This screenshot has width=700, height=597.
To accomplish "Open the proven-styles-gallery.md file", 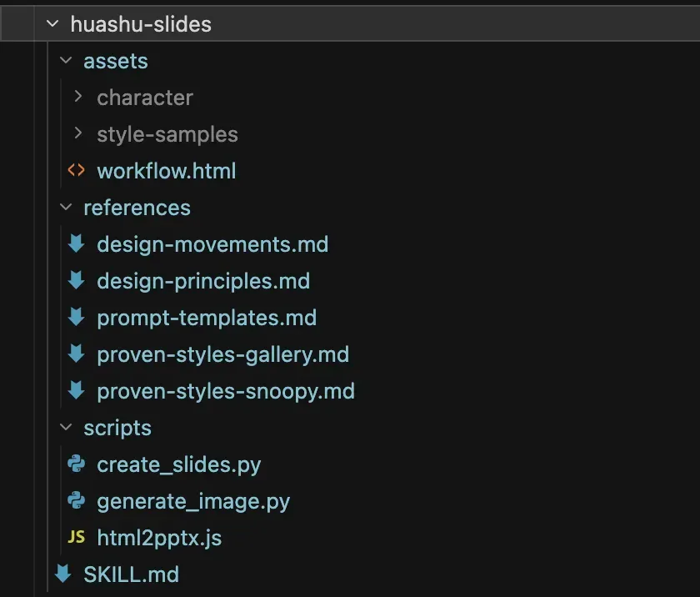I will coord(222,354).
